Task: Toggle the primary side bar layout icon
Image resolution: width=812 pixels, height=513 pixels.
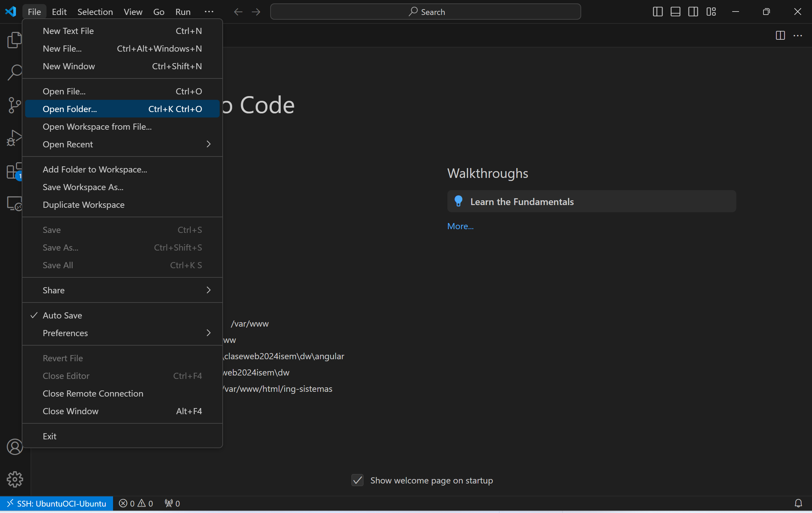Action: (658, 12)
